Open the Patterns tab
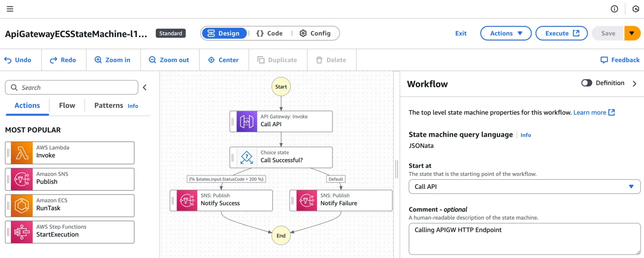This screenshot has width=644, height=258. [109, 106]
